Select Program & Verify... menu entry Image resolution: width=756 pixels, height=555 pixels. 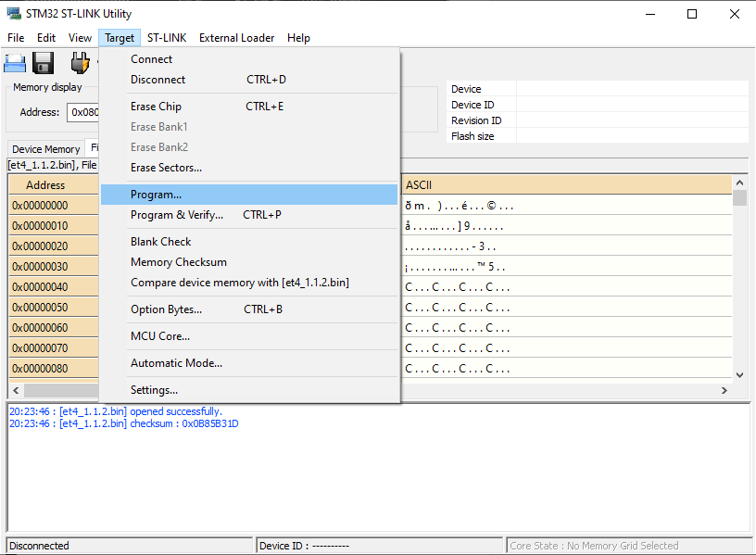click(x=249, y=215)
